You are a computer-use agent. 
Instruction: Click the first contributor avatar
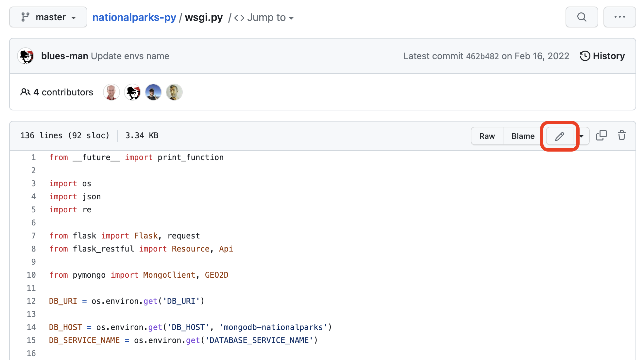[x=111, y=92]
